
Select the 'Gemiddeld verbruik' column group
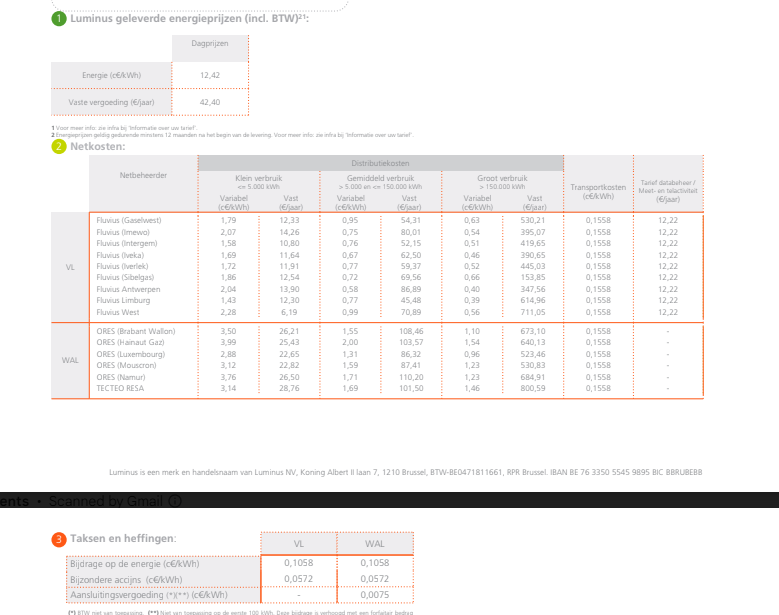point(381,182)
